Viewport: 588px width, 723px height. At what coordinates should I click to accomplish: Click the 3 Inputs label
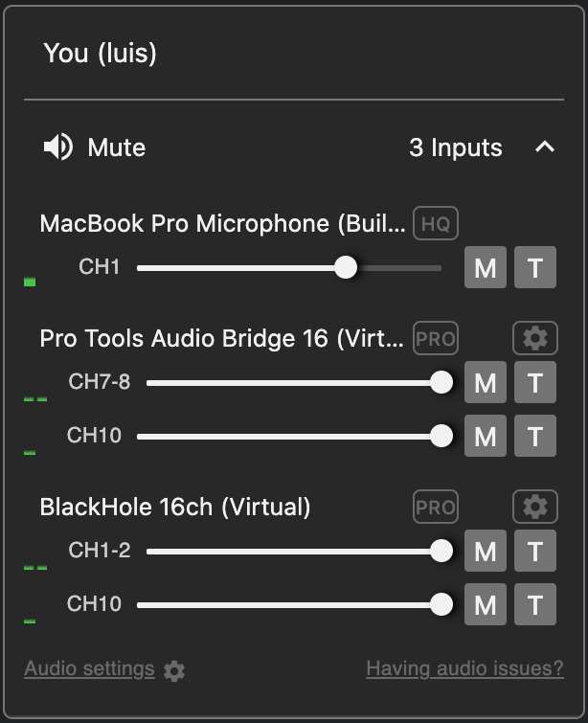(x=456, y=147)
